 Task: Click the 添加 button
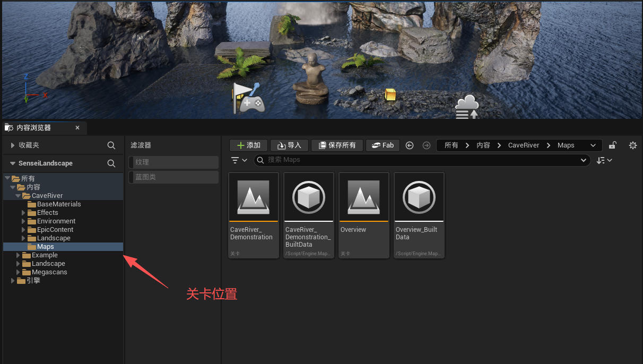coord(249,145)
